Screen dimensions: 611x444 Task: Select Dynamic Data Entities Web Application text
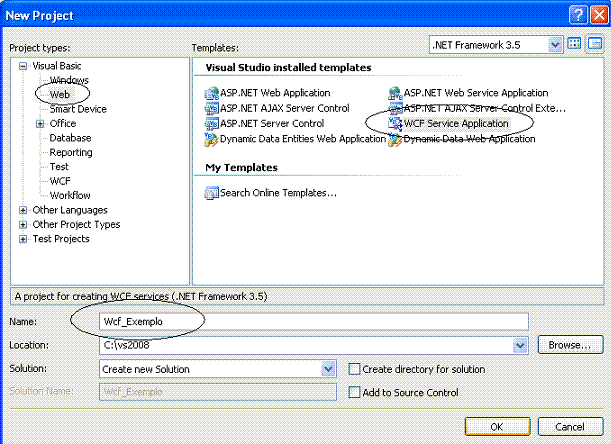click(x=303, y=139)
